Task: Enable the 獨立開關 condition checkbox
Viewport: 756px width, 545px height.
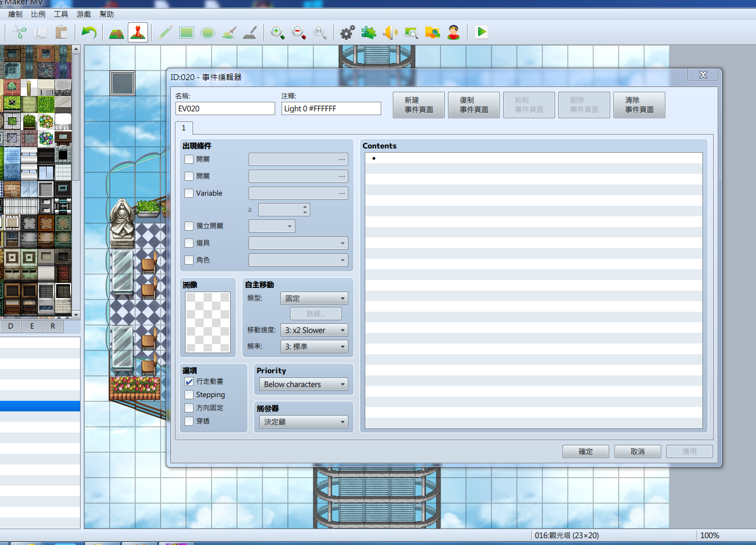Action: [x=189, y=226]
